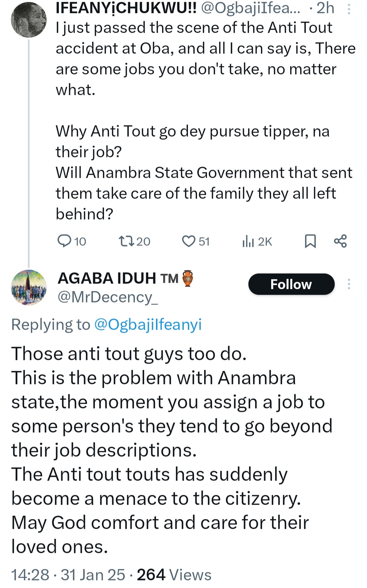Open the @MrDecency_ handle

tap(108, 297)
